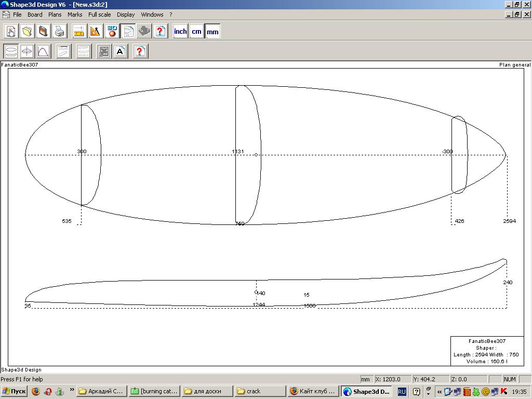Open the Full scale menu

[99, 15]
